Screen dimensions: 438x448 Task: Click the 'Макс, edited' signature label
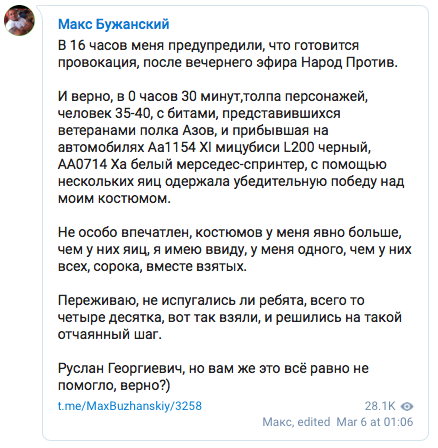click(296, 422)
